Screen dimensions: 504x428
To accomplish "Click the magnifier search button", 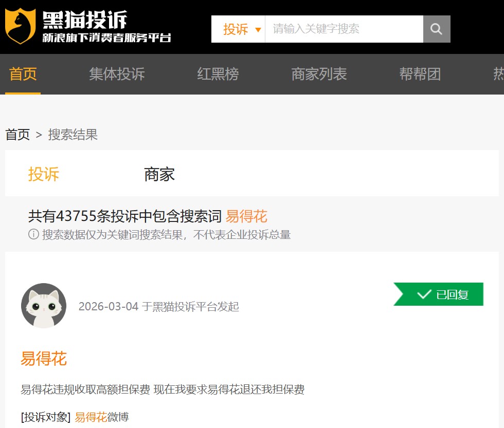I will coord(437,29).
